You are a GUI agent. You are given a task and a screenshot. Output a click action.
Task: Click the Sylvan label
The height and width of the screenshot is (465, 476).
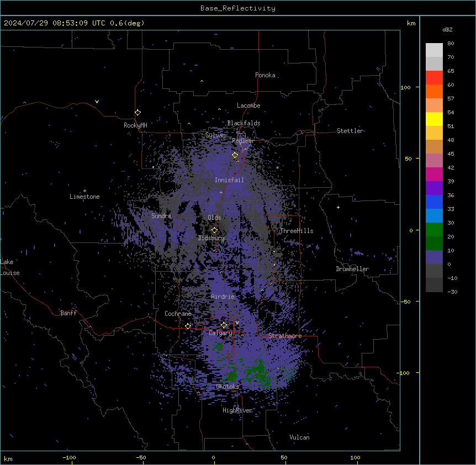(215, 135)
